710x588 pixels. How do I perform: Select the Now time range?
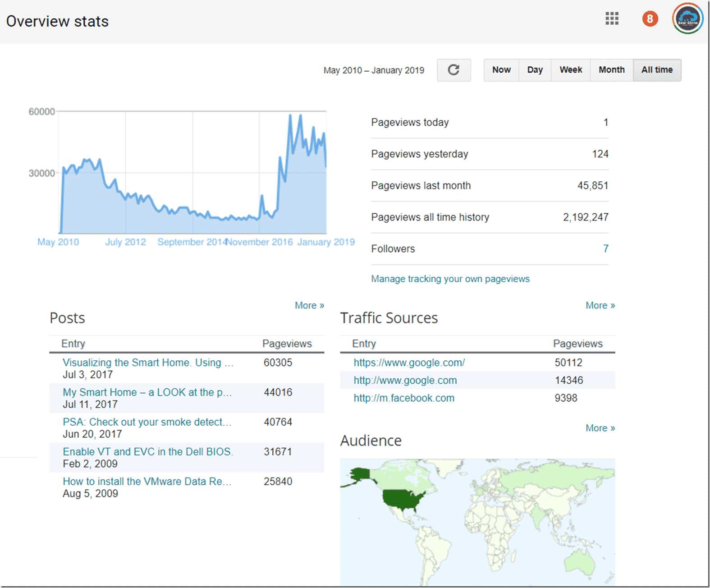501,70
